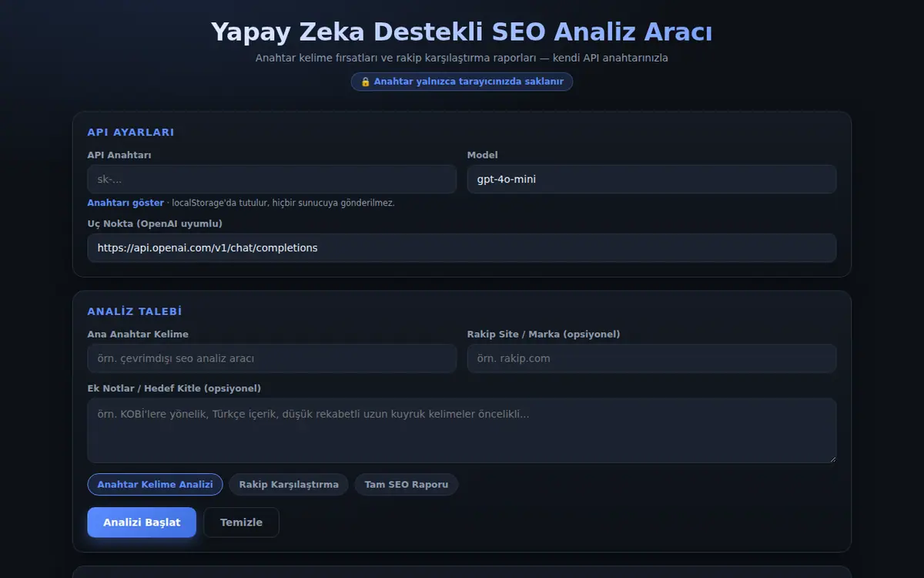The width and height of the screenshot is (924, 578).
Task: Focus the Ana Anahtar Kelime field
Action: [272, 358]
